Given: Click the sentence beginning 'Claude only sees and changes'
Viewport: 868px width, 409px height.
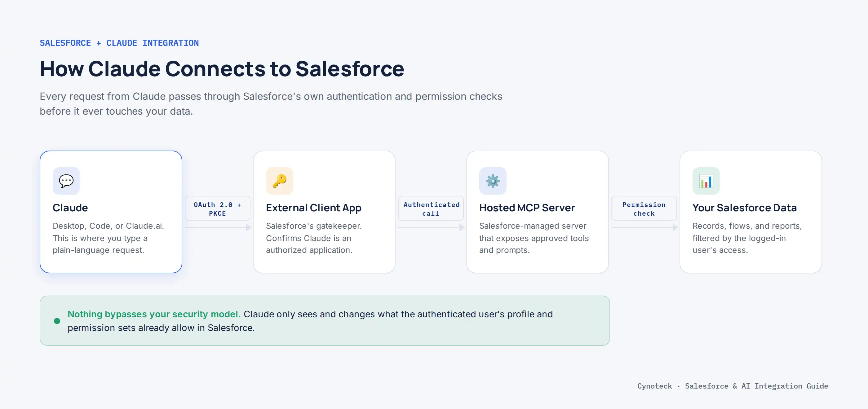Looking at the screenshot, I should coord(310,321).
